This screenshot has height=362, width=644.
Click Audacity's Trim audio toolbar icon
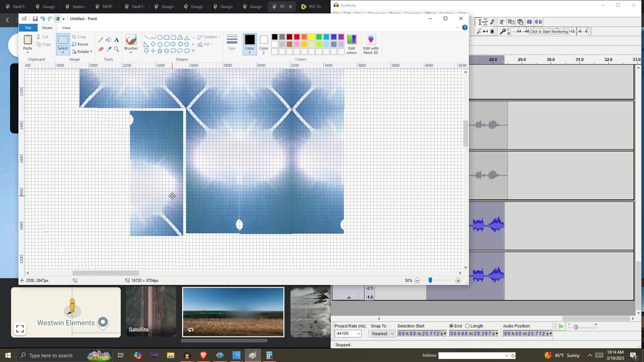(x=529, y=22)
